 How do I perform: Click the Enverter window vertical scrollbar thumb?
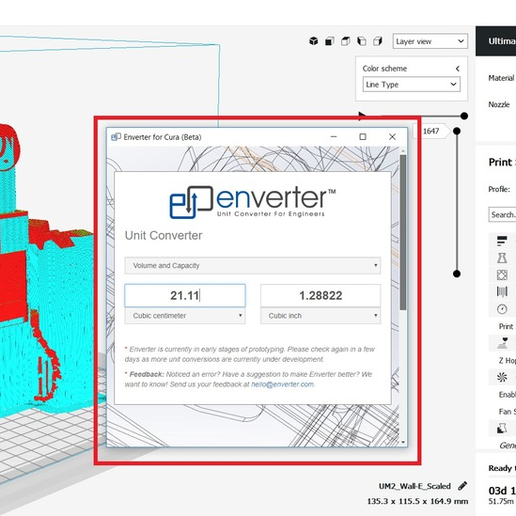click(403, 232)
